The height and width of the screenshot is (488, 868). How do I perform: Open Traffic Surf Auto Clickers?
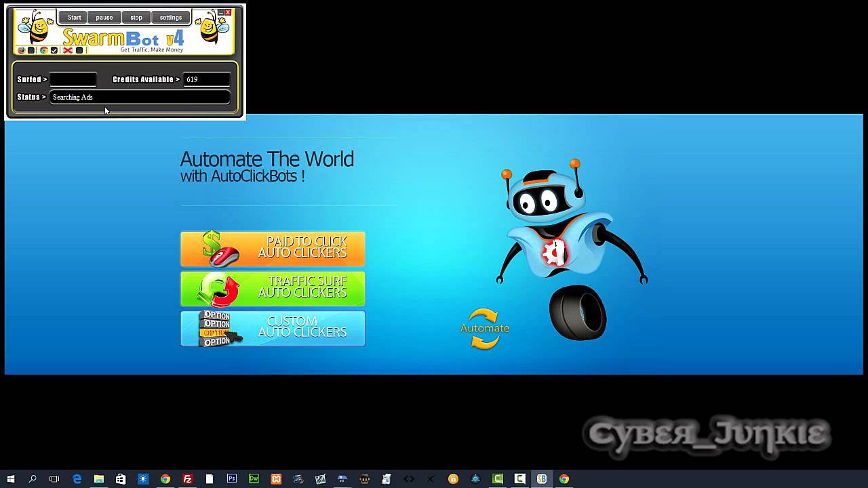click(273, 289)
